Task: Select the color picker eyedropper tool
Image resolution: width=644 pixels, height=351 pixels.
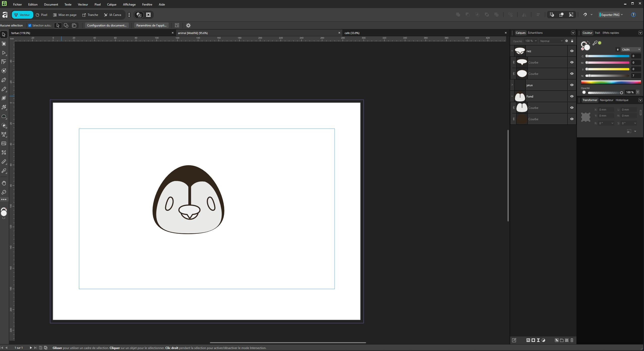Action: tap(4, 171)
